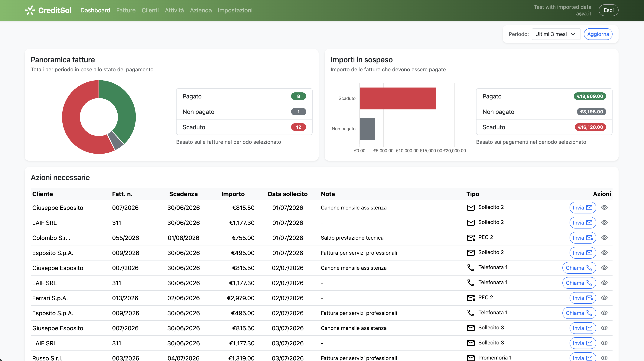644x361 pixels.
Task: Log out with the Esci button
Action: (609, 10)
